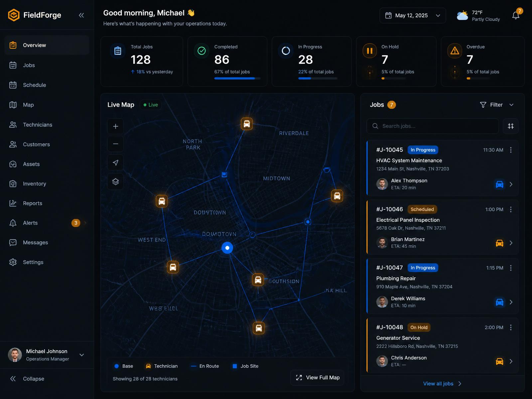Click orange vehicle icon for Chris Anderson

point(499,361)
